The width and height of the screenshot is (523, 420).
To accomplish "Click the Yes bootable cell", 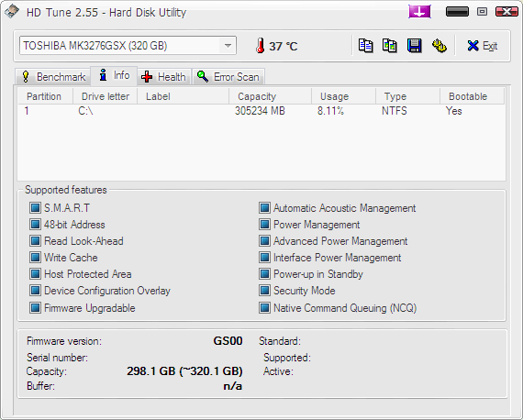I will pyautogui.click(x=454, y=111).
